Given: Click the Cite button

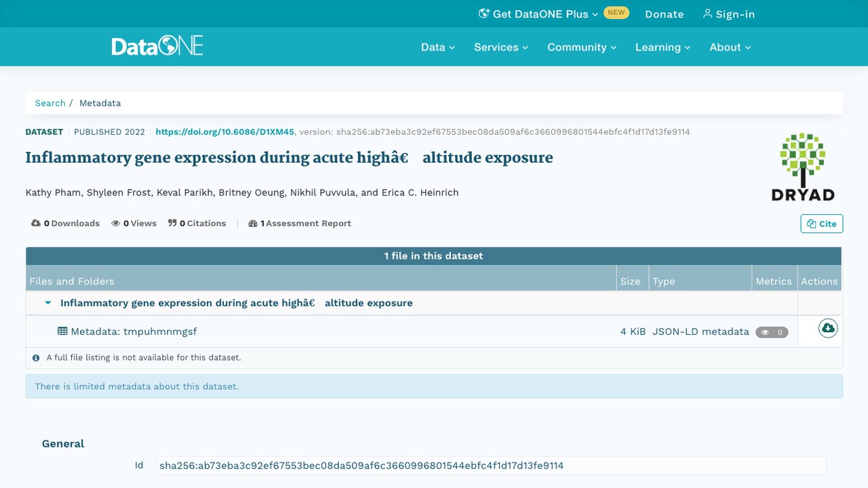Looking at the screenshot, I should pos(822,224).
